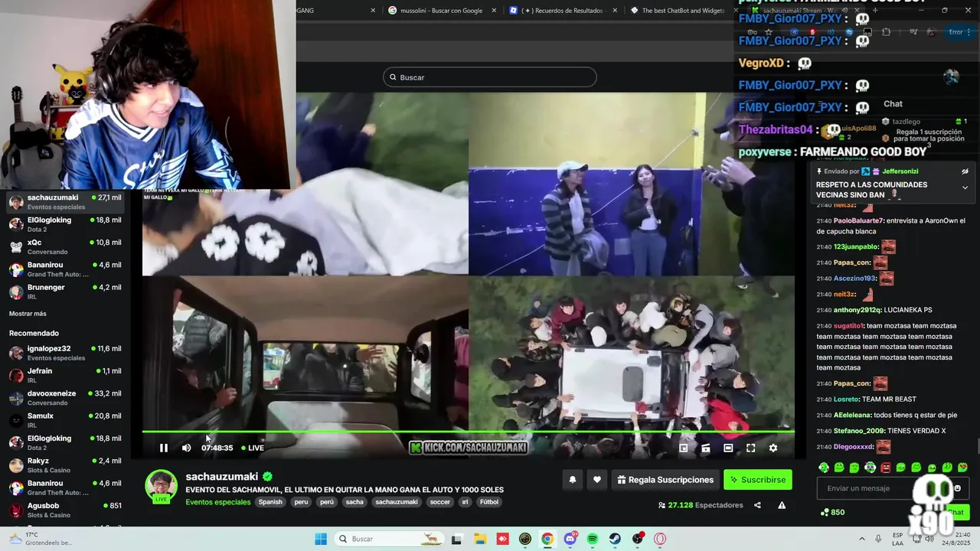Close the mussolini Google tab
Screen dimensions: 980x551
click(494, 11)
